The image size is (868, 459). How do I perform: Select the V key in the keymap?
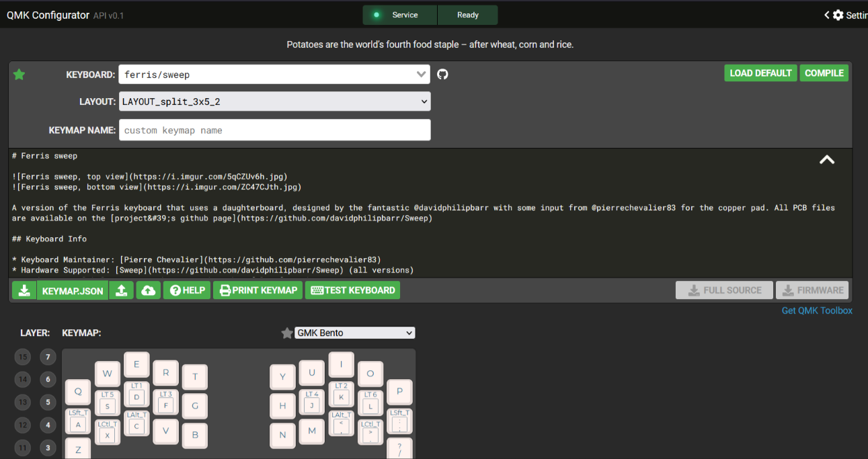click(165, 431)
